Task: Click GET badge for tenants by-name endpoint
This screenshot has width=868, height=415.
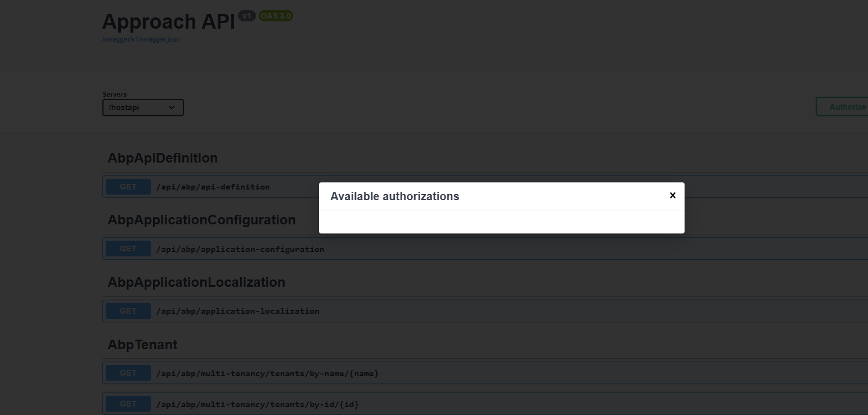Action: point(128,373)
